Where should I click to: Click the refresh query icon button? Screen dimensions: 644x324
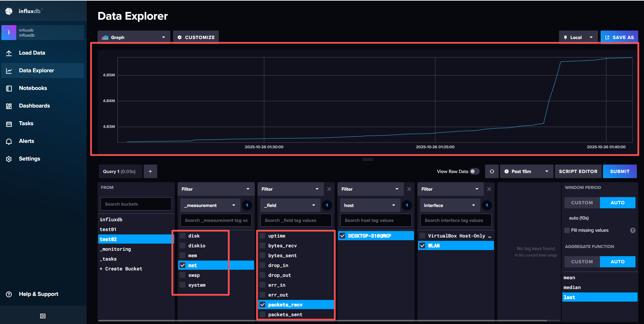tap(492, 171)
